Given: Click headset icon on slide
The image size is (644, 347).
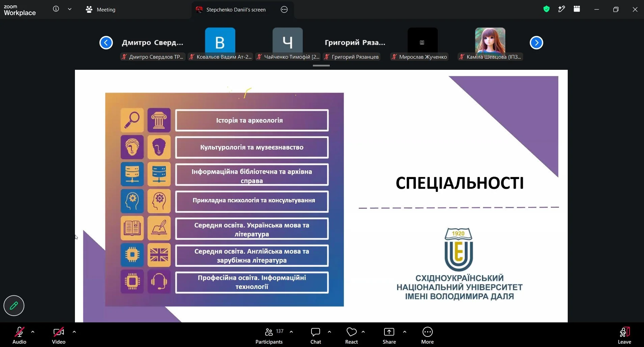Looking at the screenshot, I should click(x=159, y=281).
